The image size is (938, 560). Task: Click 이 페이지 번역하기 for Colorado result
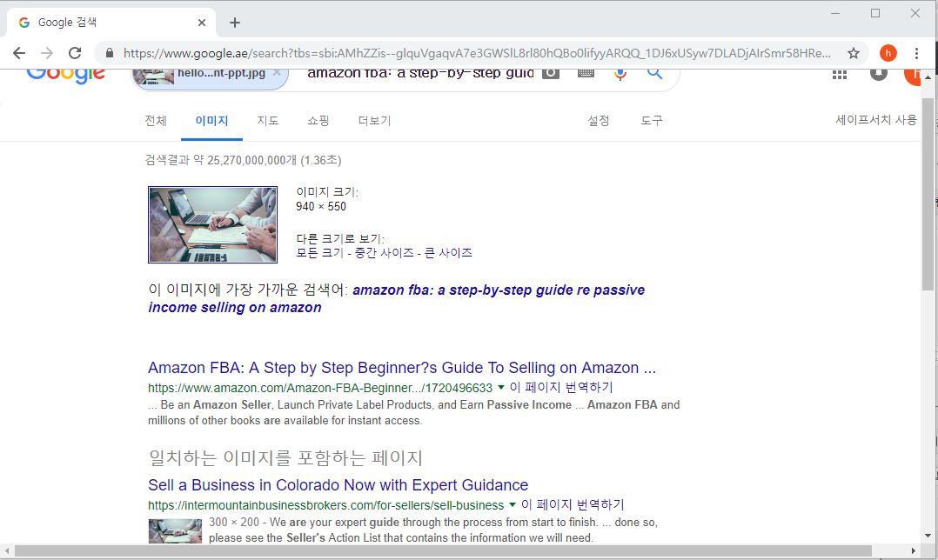coord(573,505)
